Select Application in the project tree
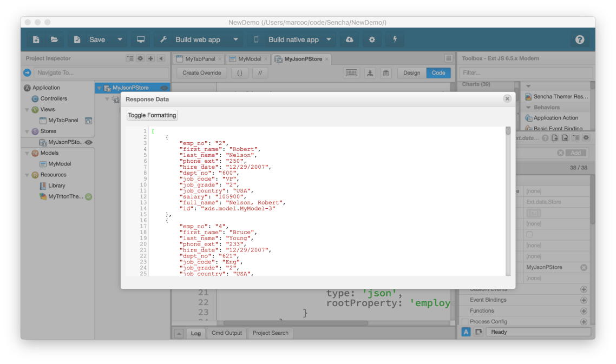Image resolution: width=616 pixels, height=364 pixels. click(x=46, y=88)
